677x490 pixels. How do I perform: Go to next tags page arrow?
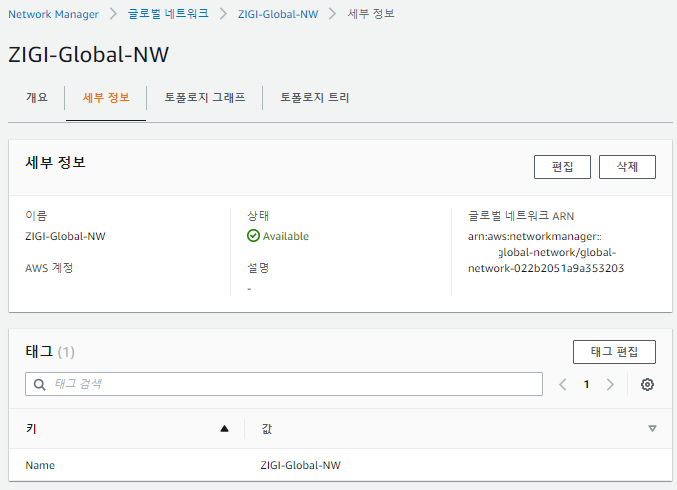point(610,384)
